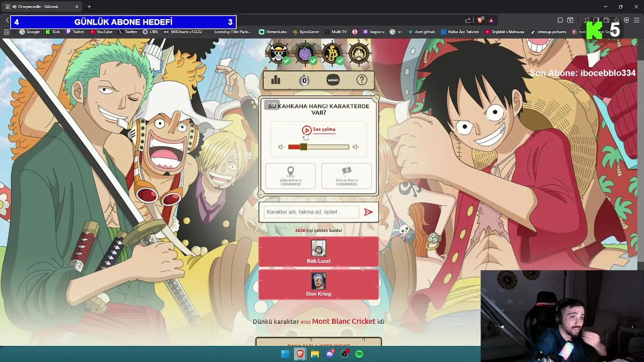This screenshot has width=644, height=362.
Task: Submit guess with the red arrow button
Action: [x=368, y=212]
